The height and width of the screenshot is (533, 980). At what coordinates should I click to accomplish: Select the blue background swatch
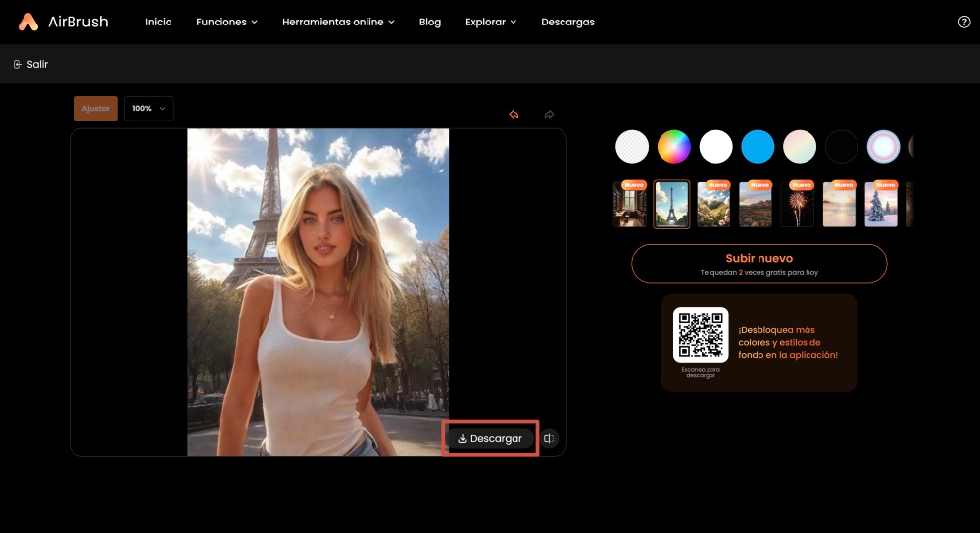click(758, 147)
